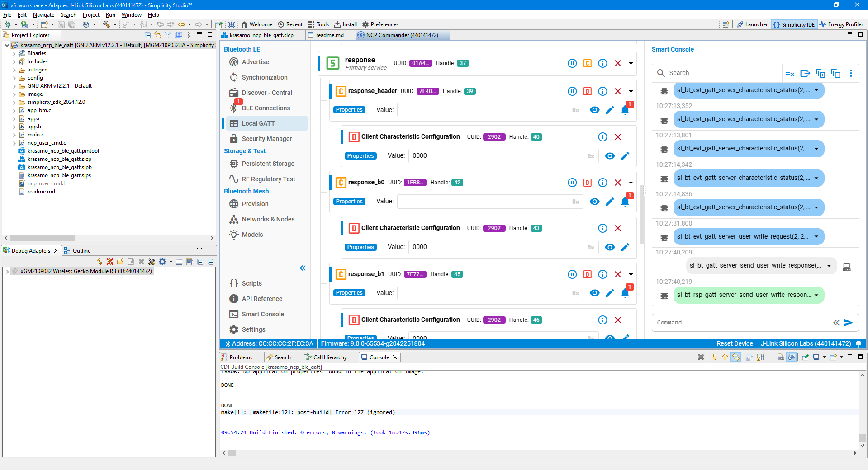
Task: Expand response_b1 characteristic dropdown arrow
Action: [x=631, y=275]
